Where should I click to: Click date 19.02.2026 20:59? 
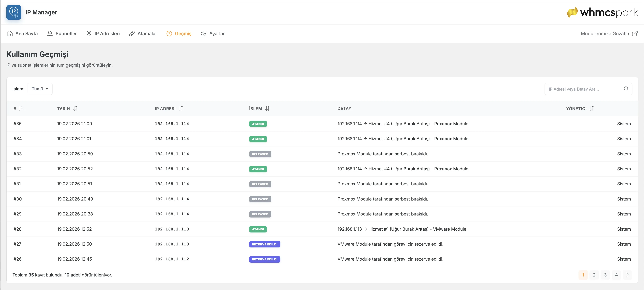point(75,154)
